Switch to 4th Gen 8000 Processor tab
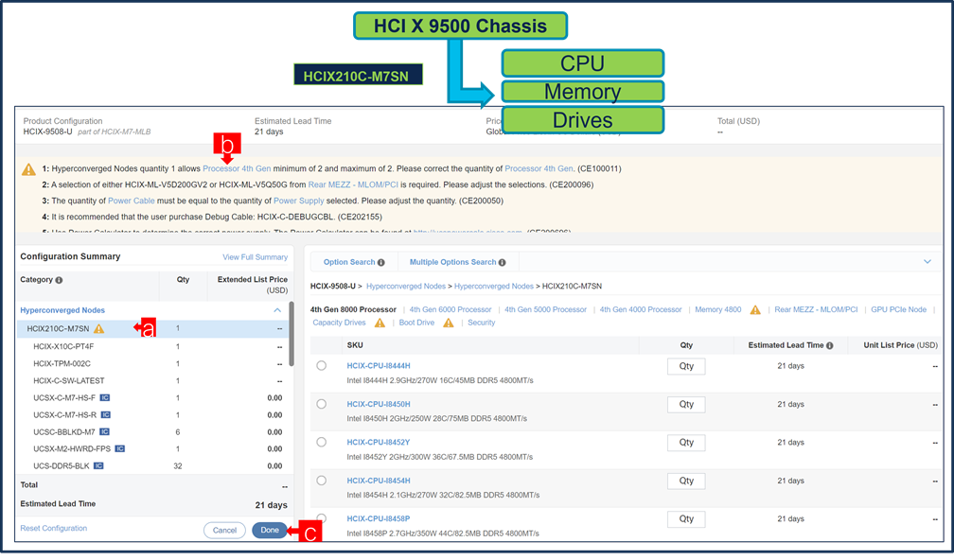Image resolution: width=954 pixels, height=560 pixels. (x=353, y=310)
